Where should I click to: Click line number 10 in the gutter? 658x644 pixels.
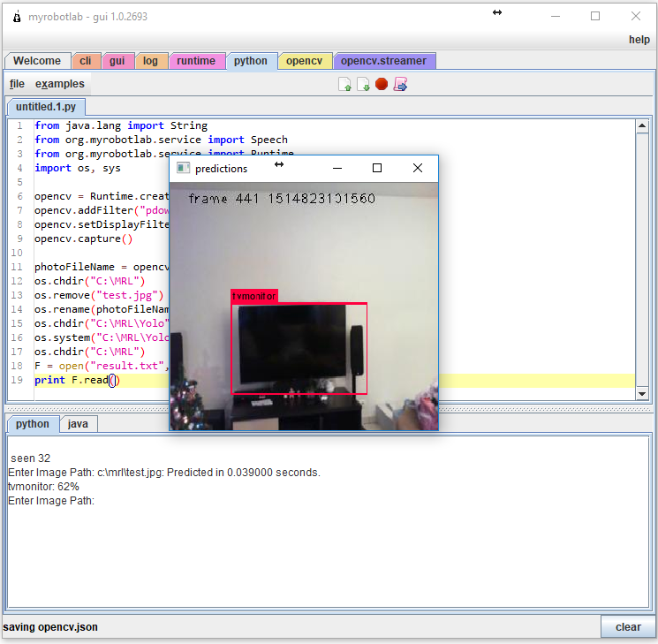click(17, 253)
